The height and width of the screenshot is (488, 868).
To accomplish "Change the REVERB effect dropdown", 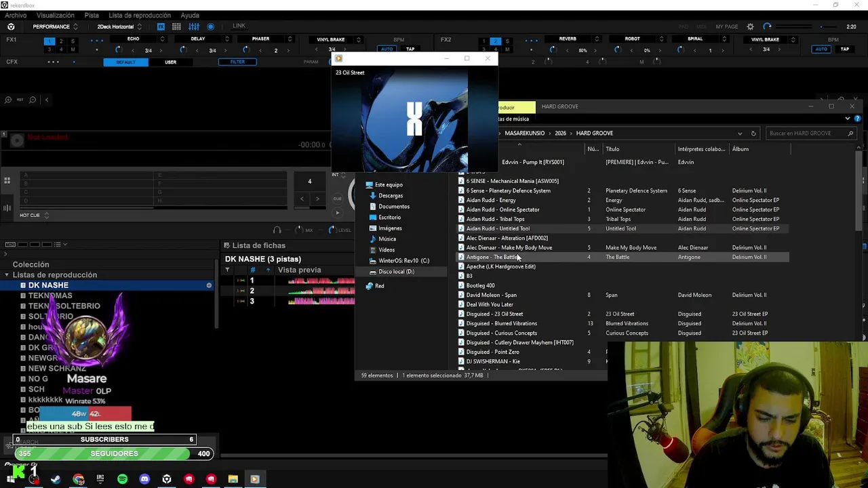I will [572, 39].
